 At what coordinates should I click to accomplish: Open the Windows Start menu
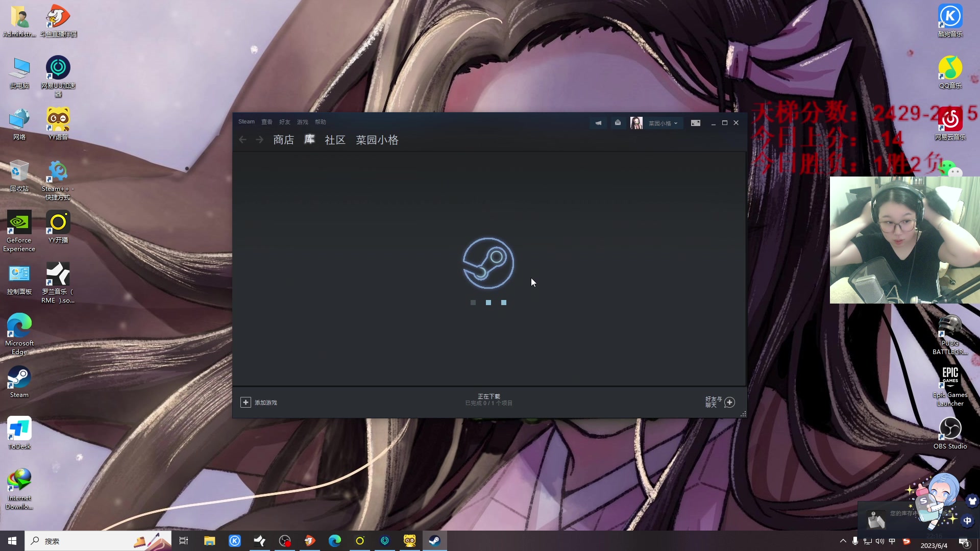12,541
